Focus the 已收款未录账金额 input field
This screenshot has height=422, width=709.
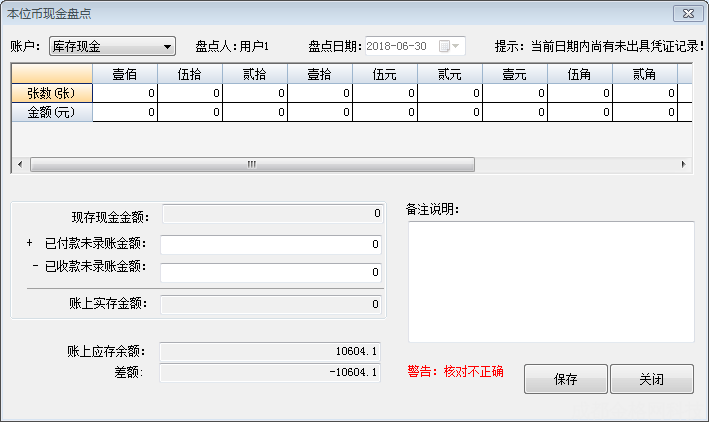271,272
